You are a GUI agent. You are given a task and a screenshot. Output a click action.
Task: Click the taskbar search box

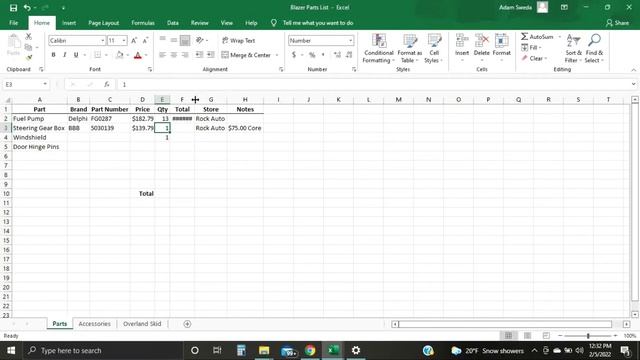102,350
